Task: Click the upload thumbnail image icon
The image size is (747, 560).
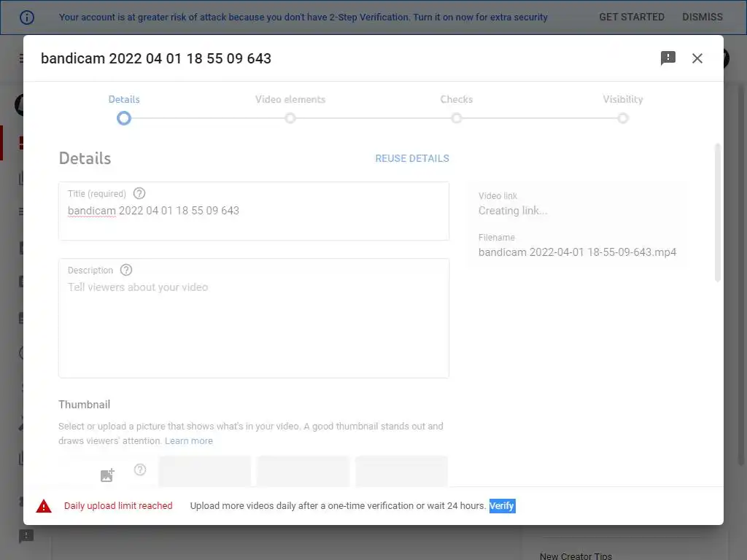Action: (107, 475)
